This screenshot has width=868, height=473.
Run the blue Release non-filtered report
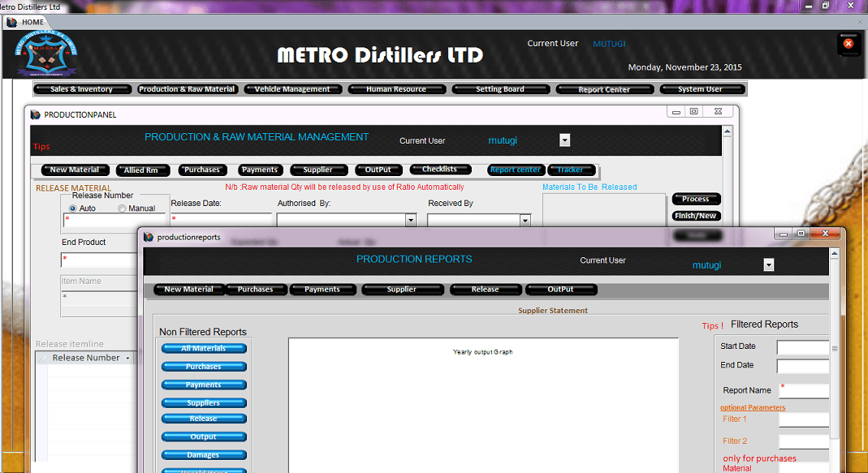204,419
